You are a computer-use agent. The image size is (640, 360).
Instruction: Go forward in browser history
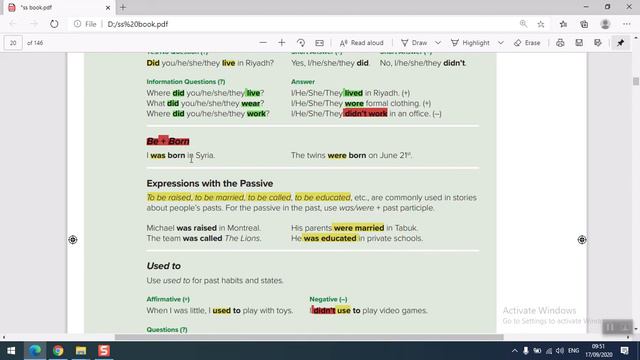point(33,24)
